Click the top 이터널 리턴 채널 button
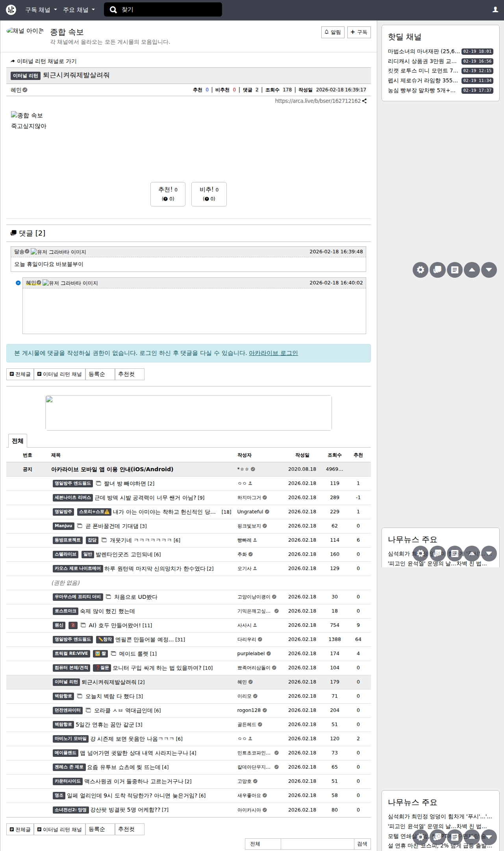The height and width of the screenshot is (851, 504). click(x=59, y=374)
